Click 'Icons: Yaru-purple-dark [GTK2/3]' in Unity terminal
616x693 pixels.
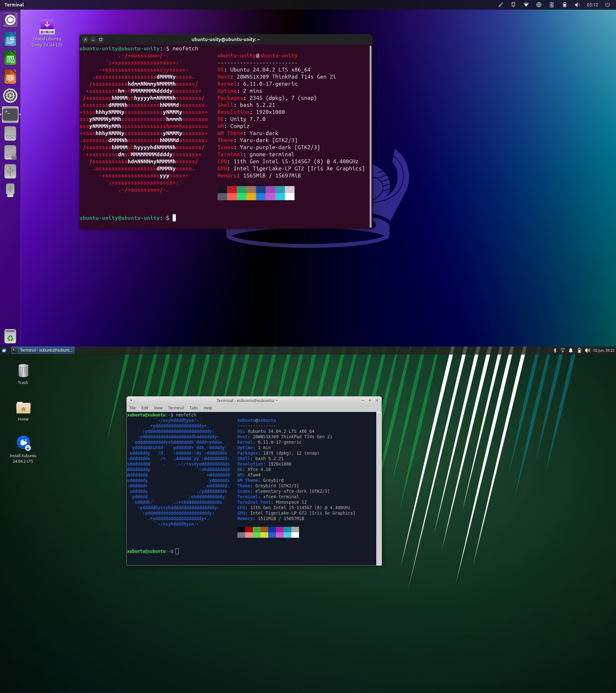[x=269, y=148]
